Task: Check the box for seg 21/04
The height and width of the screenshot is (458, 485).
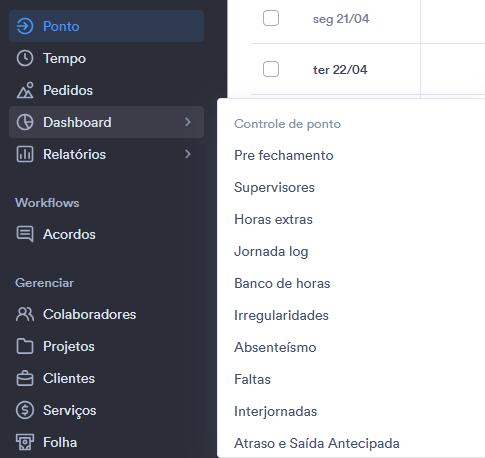Action: click(x=271, y=18)
